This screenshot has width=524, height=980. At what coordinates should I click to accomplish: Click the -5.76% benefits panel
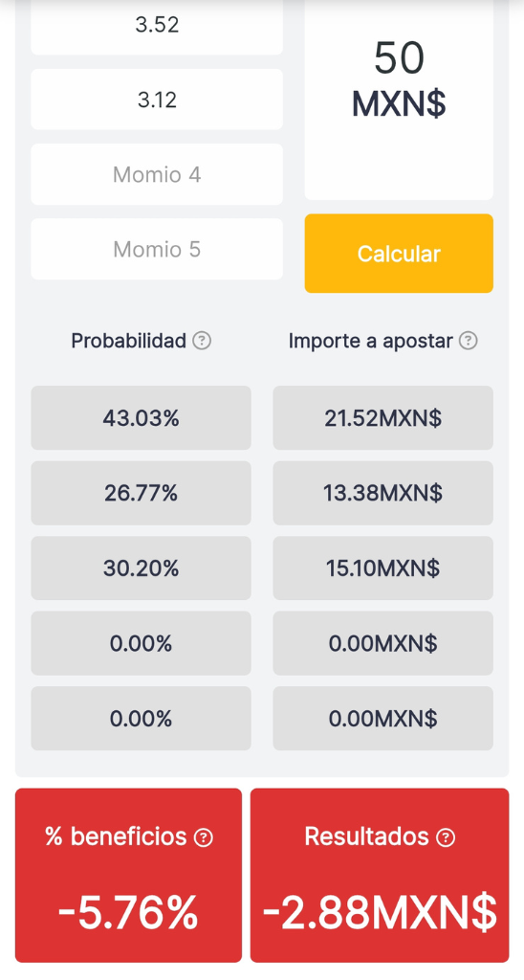pyautogui.click(x=129, y=876)
